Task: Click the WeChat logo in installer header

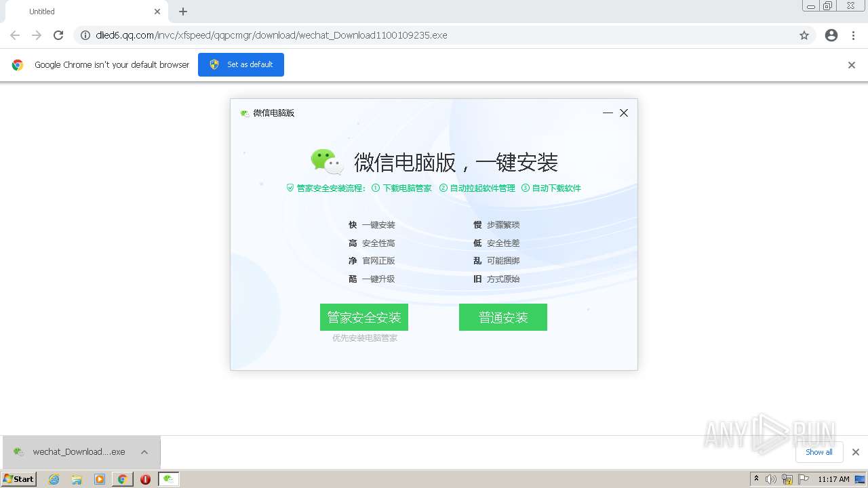Action: tap(327, 162)
